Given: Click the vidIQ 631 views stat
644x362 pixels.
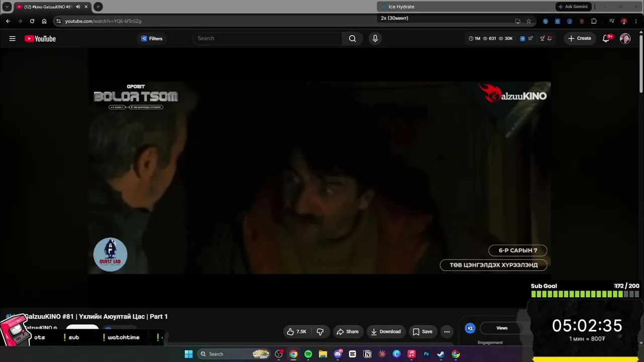Looking at the screenshot, I should [489, 39].
